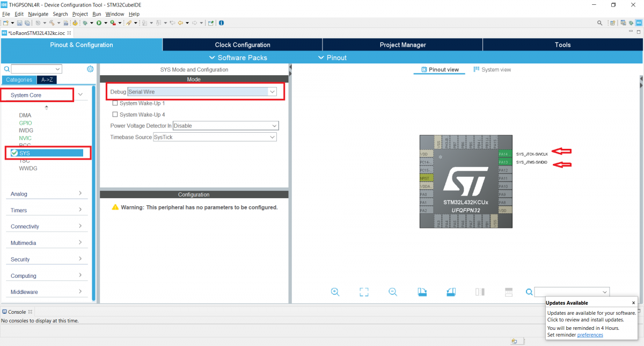Viewport: 644px width, 346px height.
Task: Click the green Run button in toolbar
Action: coord(99,23)
